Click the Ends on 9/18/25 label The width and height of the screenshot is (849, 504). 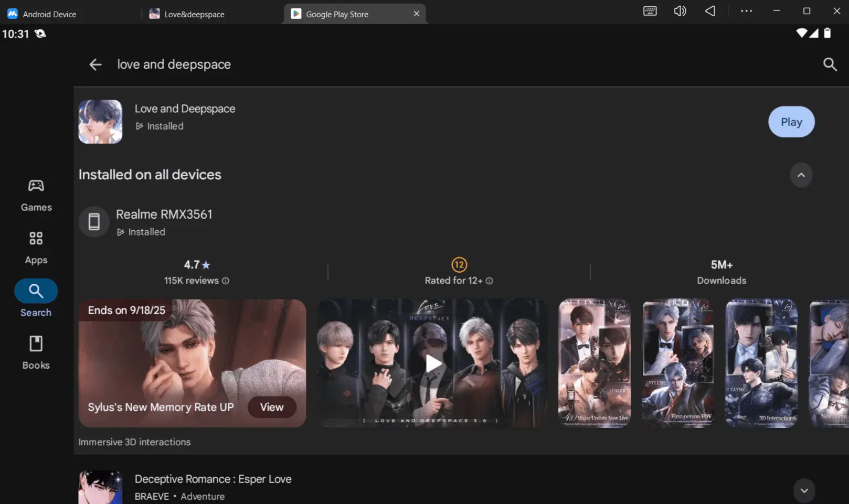126,310
